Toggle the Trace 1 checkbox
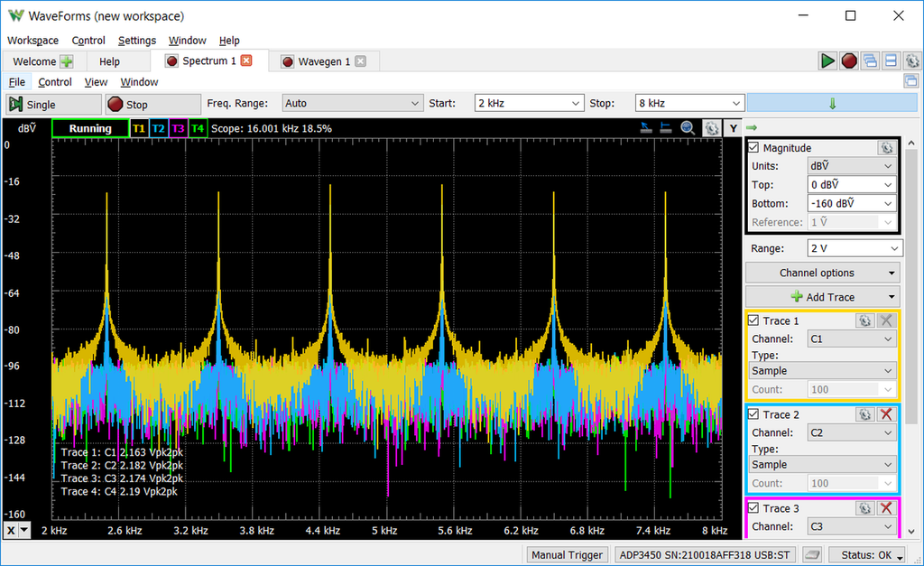Image resolution: width=924 pixels, height=566 pixels. tap(753, 320)
